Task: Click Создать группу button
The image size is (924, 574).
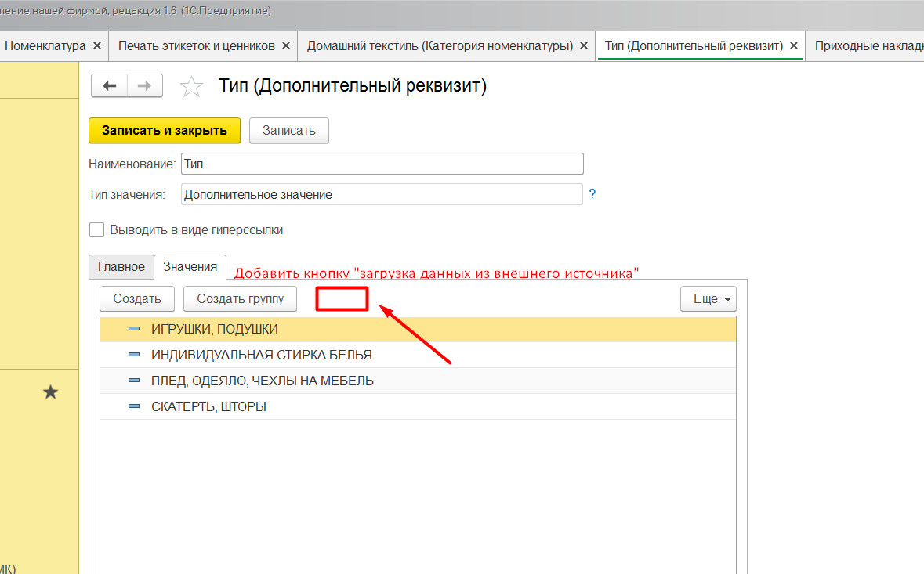Action: [x=240, y=299]
